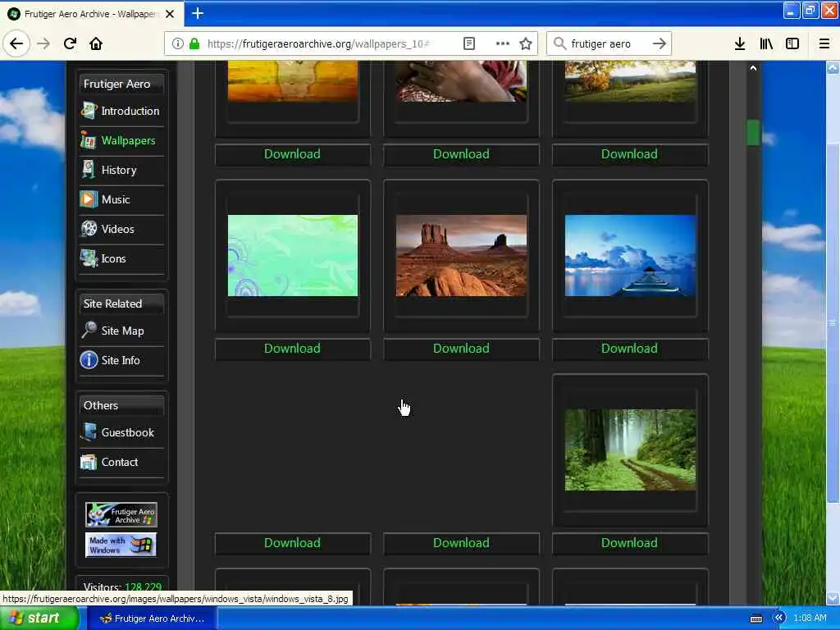
Task: Go back with the browser back arrow
Action: click(x=16, y=43)
